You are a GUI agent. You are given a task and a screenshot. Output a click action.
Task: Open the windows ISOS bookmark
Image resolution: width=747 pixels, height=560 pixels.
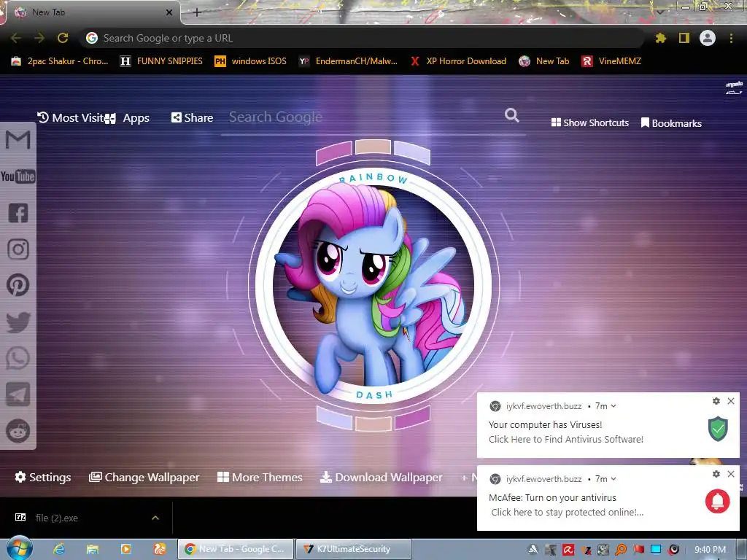[x=251, y=61]
